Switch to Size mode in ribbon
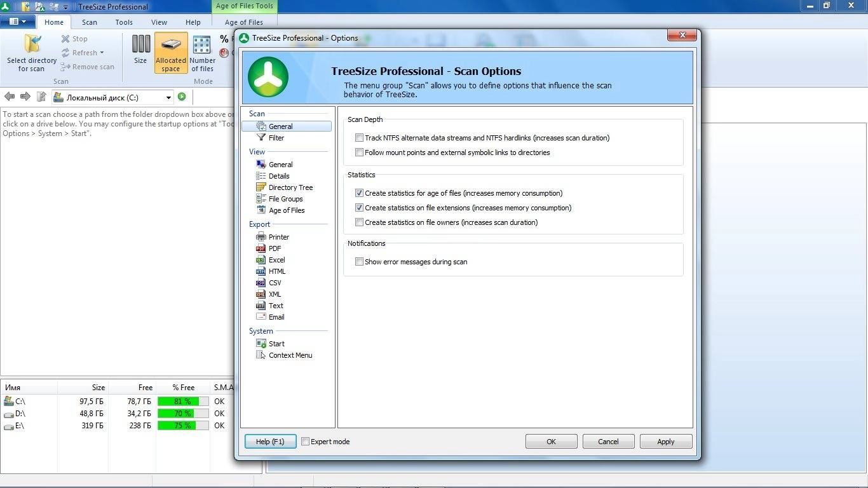The image size is (868, 488). [x=140, y=50]
